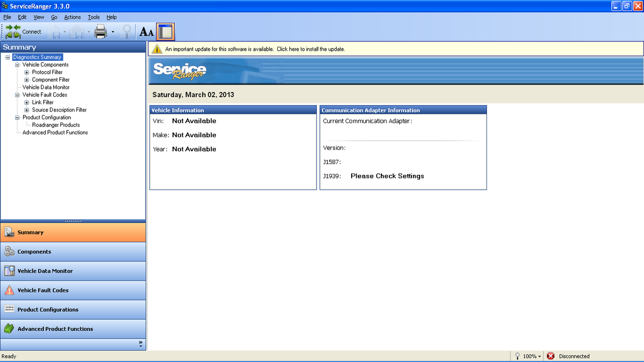The width and height of the screenshot is (644, 362).
Task: Select Component Filter tree item
Action: coord(51,80)
